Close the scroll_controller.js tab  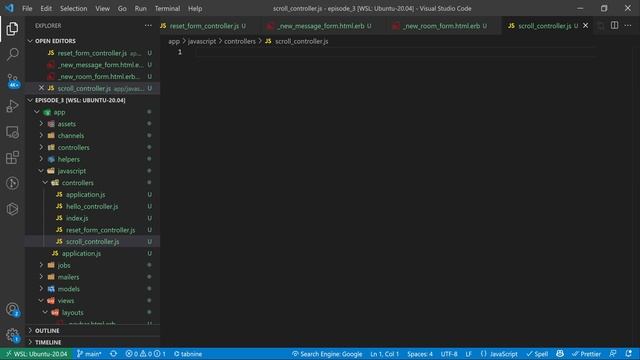(586, 25)
